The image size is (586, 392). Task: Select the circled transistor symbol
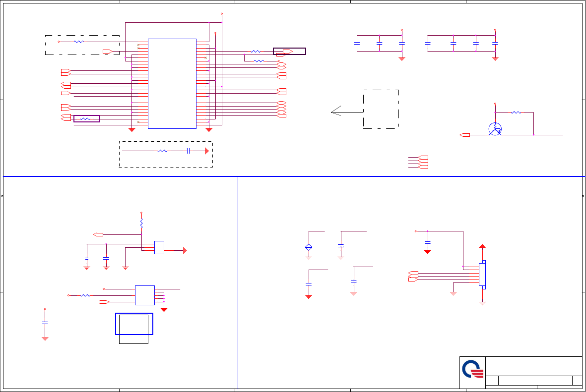(495, 129)
